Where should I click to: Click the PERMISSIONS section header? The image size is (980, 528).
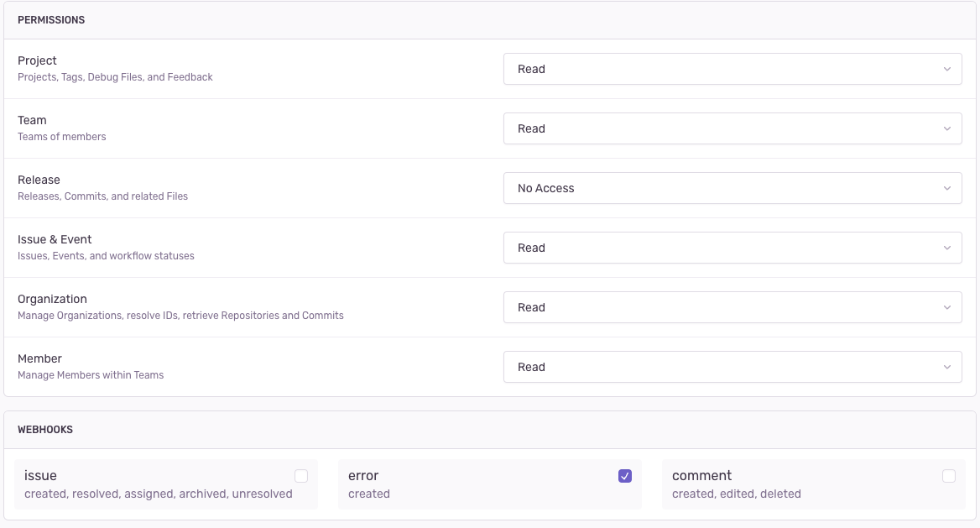click(51, 19)
